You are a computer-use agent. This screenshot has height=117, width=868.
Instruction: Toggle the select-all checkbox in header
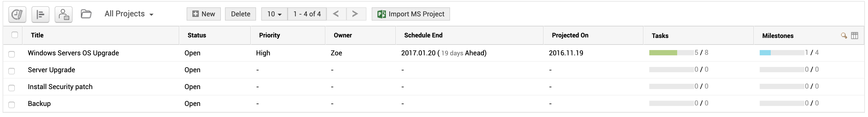(14, 35)
